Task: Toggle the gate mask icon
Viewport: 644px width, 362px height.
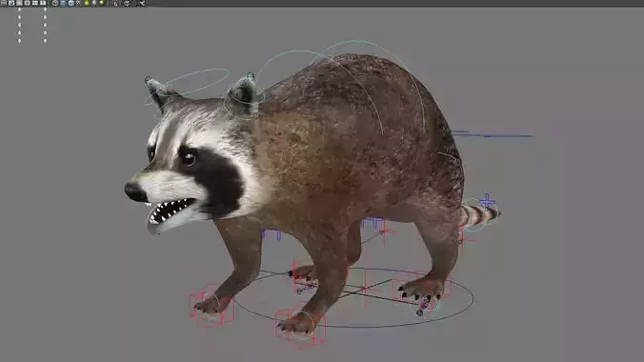Action: click(x=27, y=3)
